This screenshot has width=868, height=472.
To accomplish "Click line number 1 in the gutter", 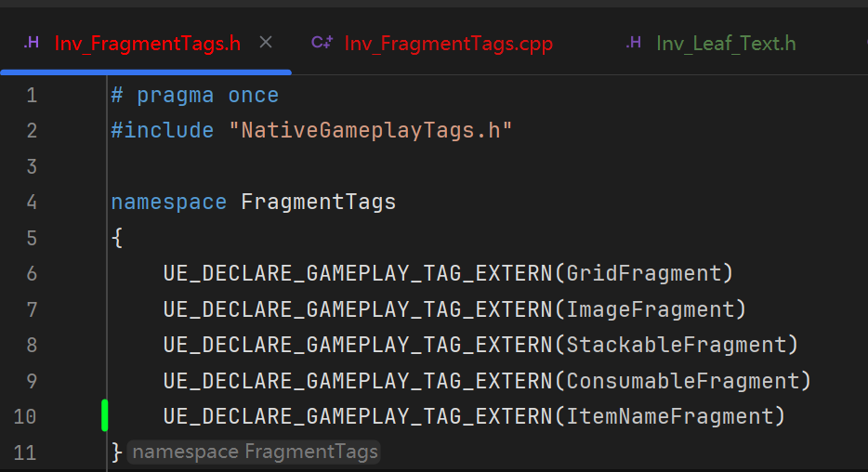I will [32, 95].
